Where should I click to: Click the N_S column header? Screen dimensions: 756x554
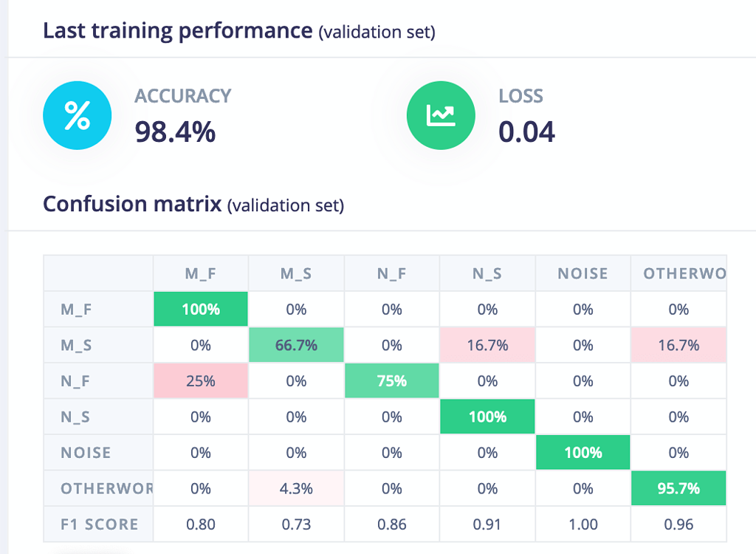pyautogui.click(x=487, y=273)
